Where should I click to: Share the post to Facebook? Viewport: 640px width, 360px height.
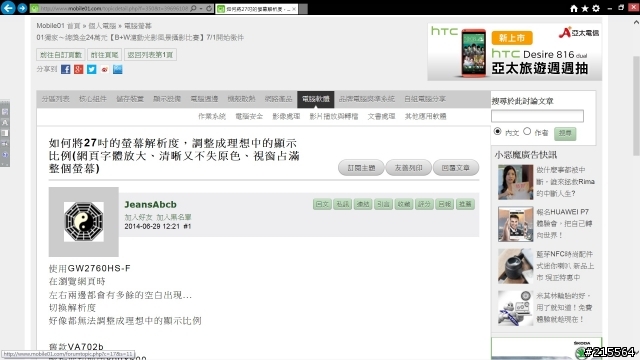(x=66, y=69)
